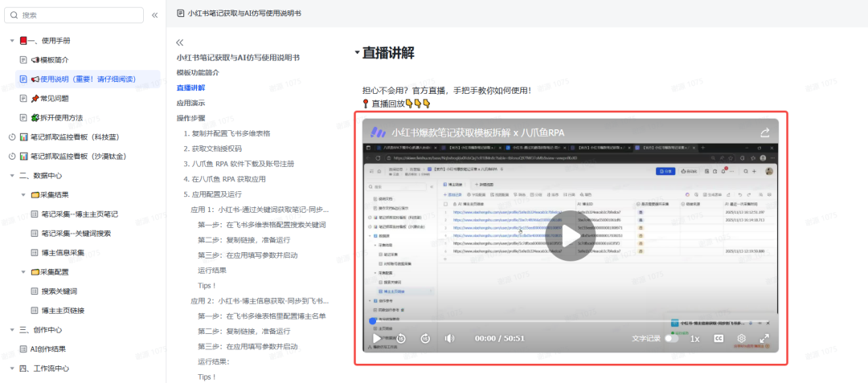
Task: Click the search box in the sidebar
Action: (x=74, y=15)
